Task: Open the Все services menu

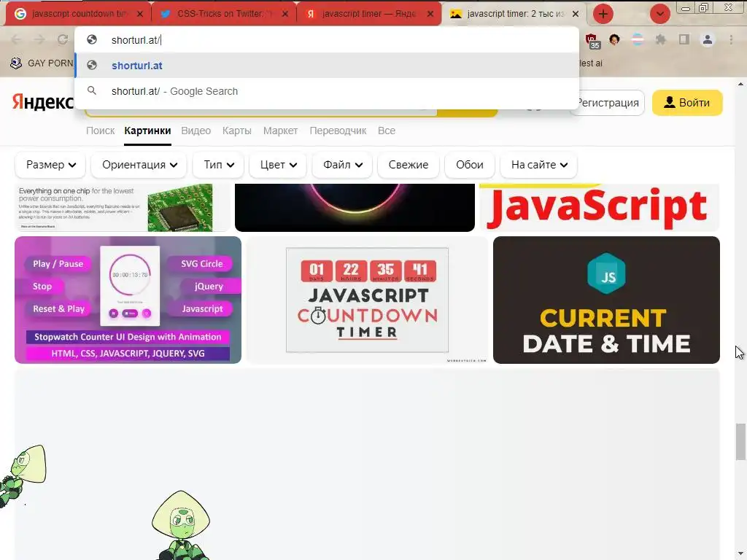Action: (387, 131)
